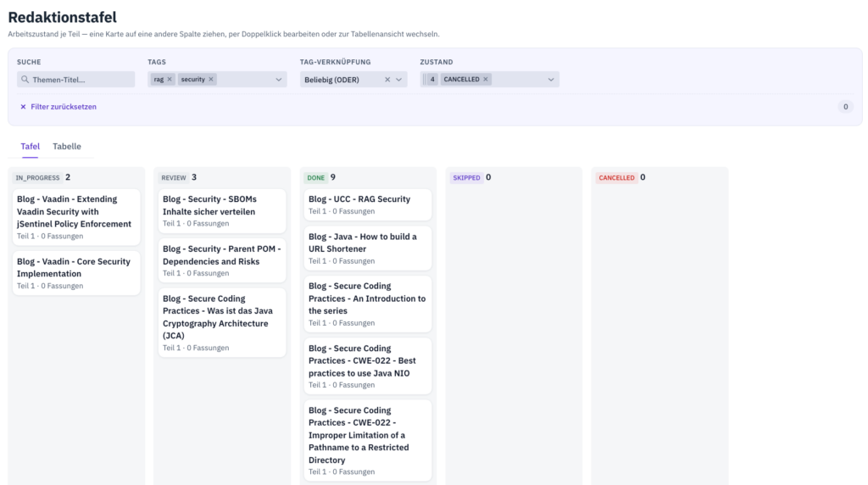Remove the 'security' tag chip
The width and height of the screenshot is (868, 485).
(x=211, y=79)
